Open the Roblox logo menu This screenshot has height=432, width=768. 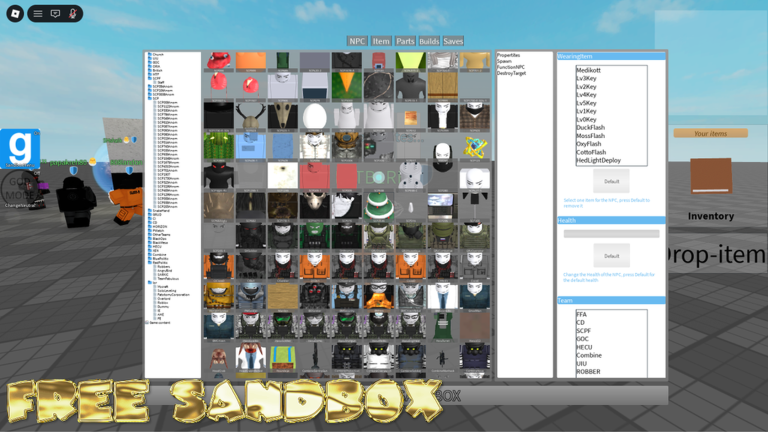15,13
